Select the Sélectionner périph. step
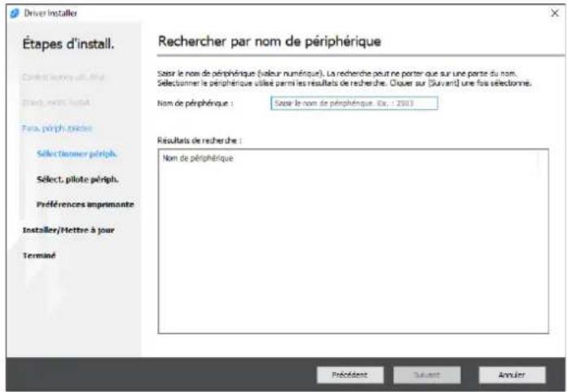The width and height of the screenshot is (567, 392). pos(77,154)
